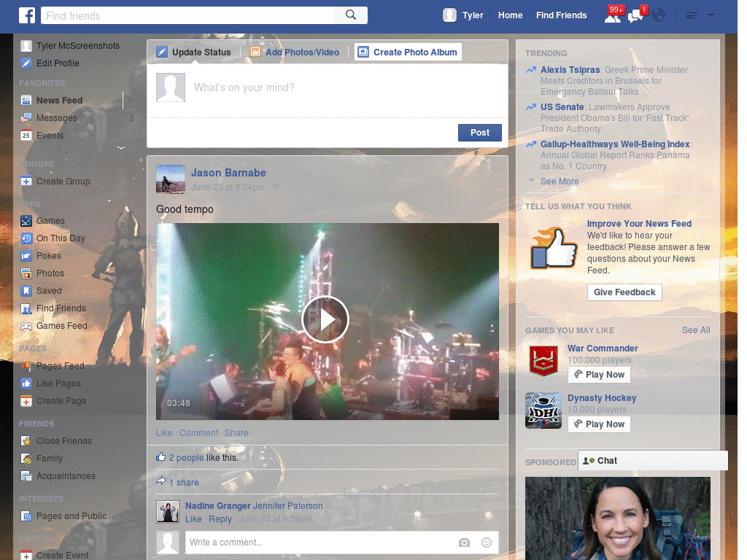Click Pages and Public feed icon
Viewport: 747px width, 560px height.
pyautogui.click(x=26, y=516)
